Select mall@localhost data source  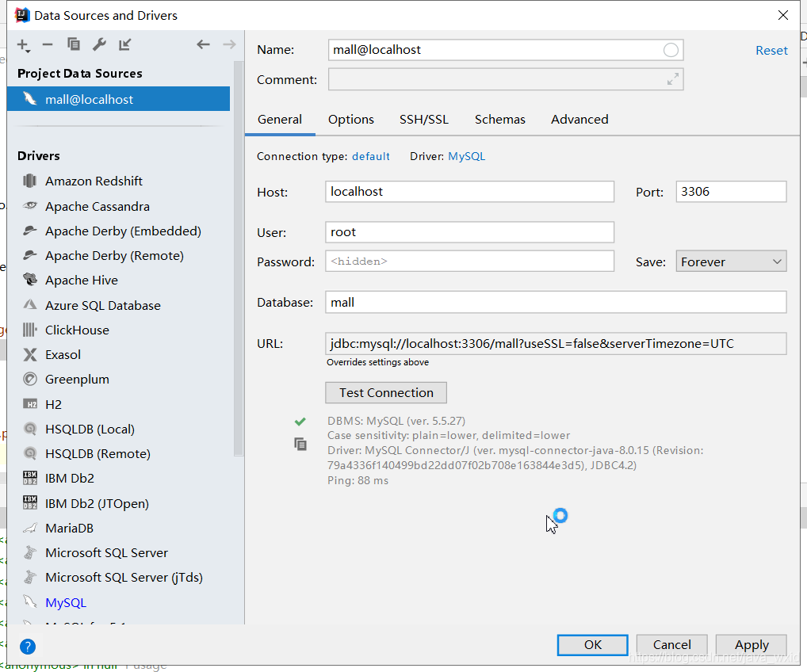click(x=118, y=99)
